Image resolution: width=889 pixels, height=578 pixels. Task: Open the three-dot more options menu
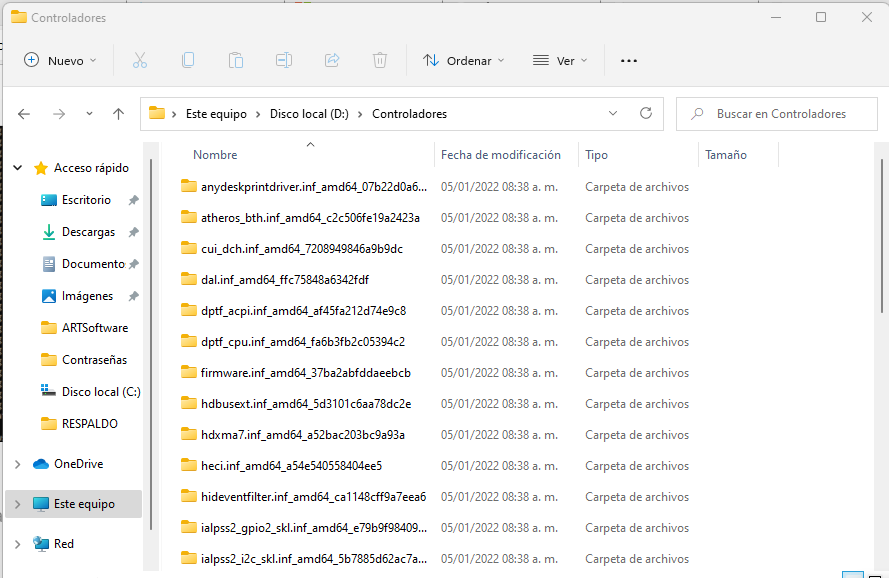(x=629, y=61)
